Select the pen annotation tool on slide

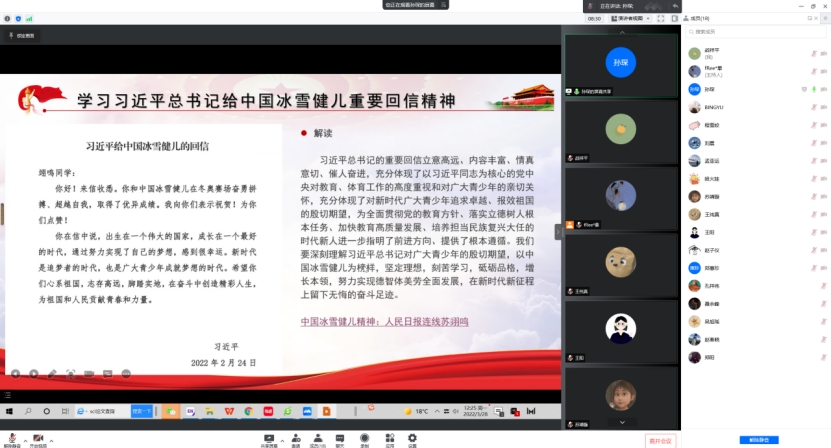click(x=51, y=373)
